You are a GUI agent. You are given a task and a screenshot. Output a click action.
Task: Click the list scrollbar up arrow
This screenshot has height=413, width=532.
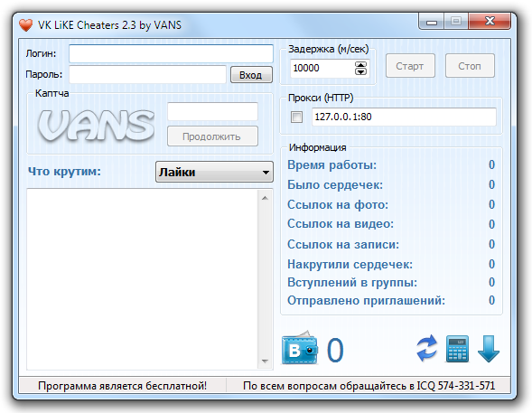[266, 198]
